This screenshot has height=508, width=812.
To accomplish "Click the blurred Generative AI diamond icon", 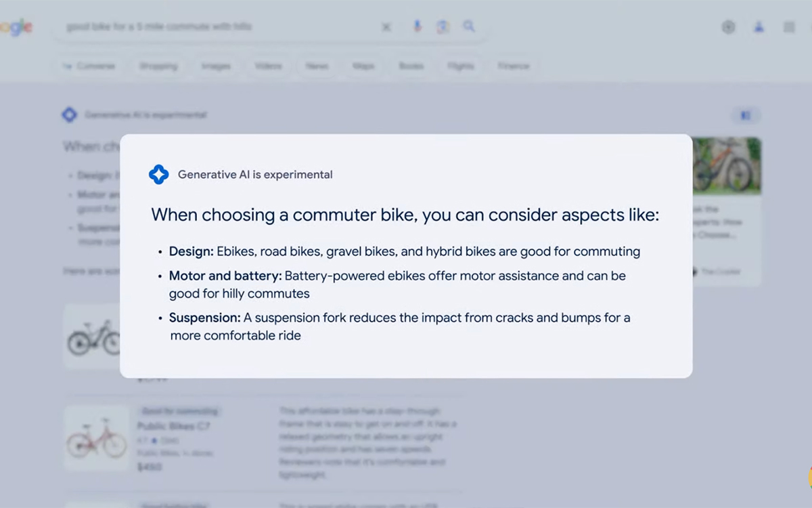I will click(70, 115).
